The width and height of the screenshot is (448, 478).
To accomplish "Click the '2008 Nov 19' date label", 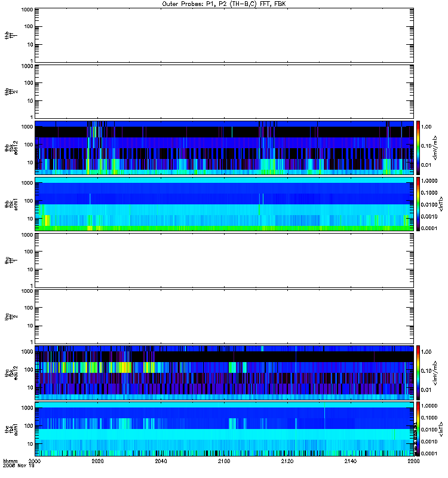I will pos(19,465).
